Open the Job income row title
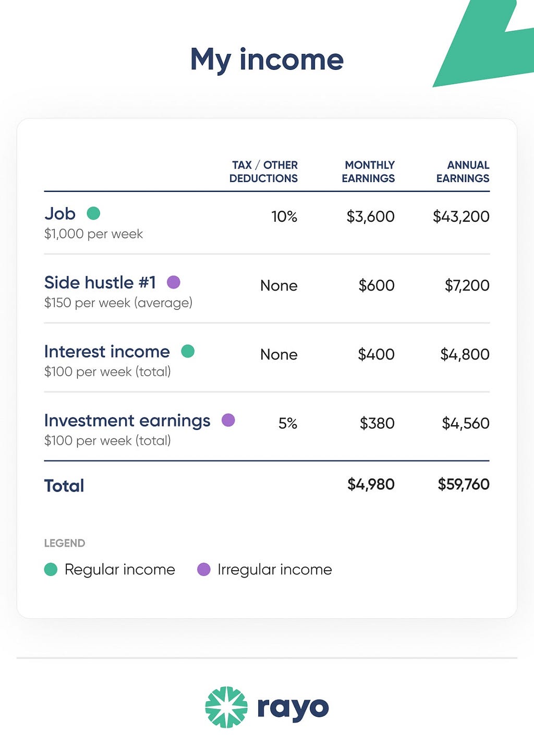This screenshot has height=756, width=534. (x=60, y=213)
